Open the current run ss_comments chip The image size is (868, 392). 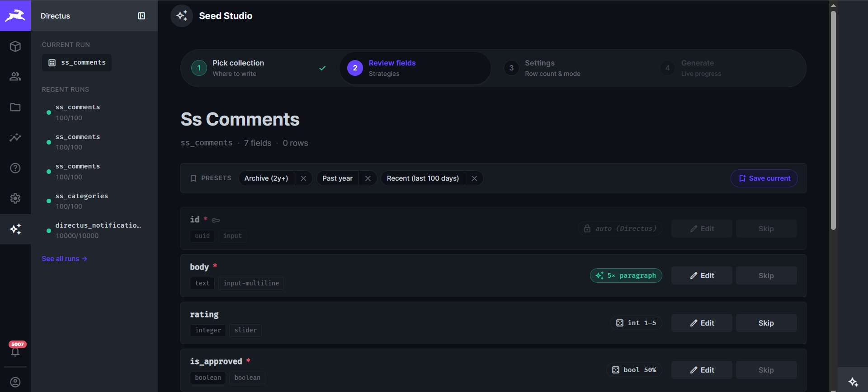click(x=77, y=63)
